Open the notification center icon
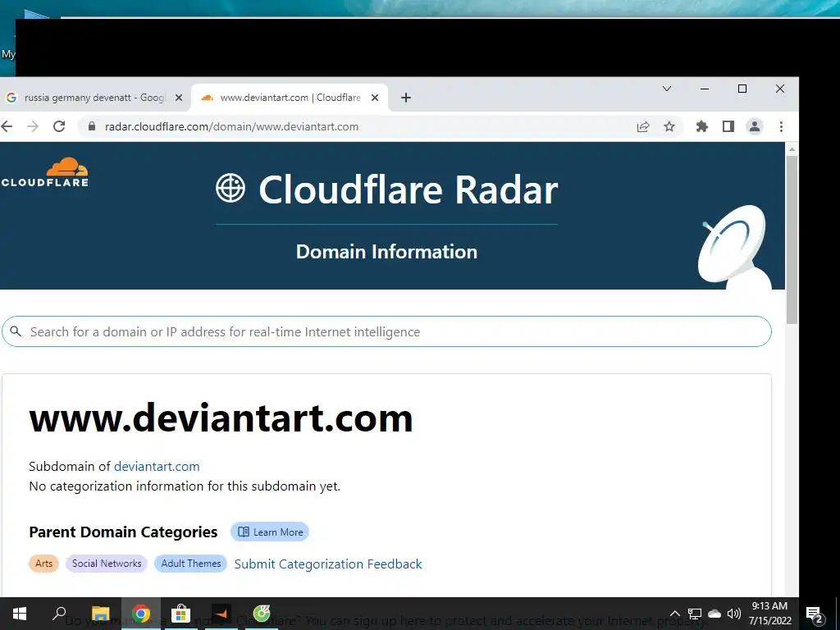This screenshot has height=630, width=840. (815, 614)
